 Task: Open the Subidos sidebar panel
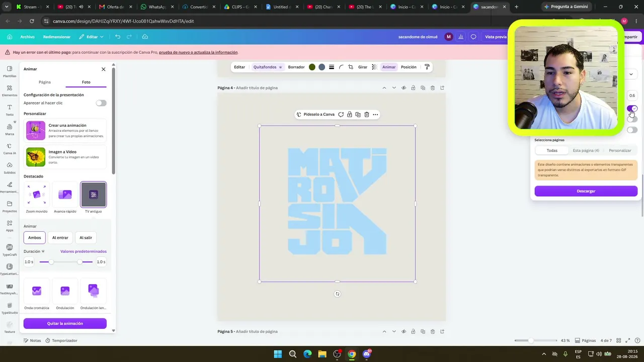(10, 168)
